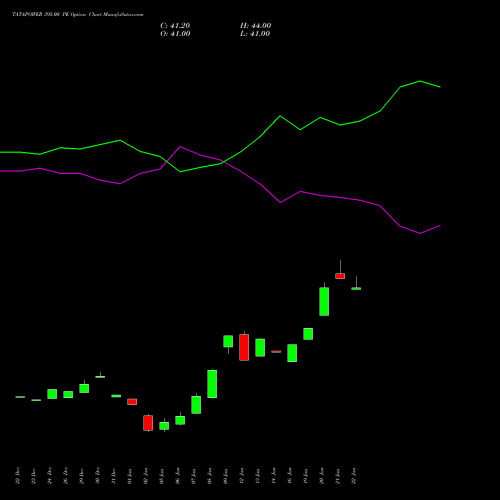This screenshot has height=500, width=500.
Task: Click the '07 Jan' date axis label
Action: [x=194, y=476]
